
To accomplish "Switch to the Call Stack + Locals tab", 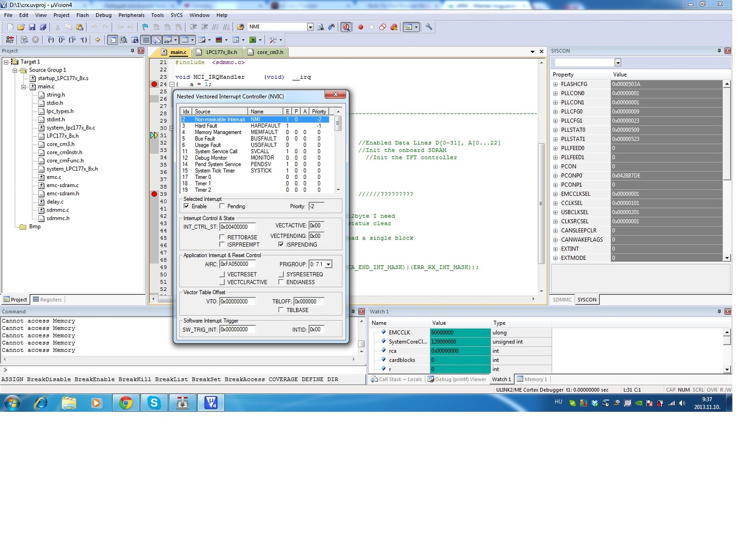I will click(x=397, y=380).
